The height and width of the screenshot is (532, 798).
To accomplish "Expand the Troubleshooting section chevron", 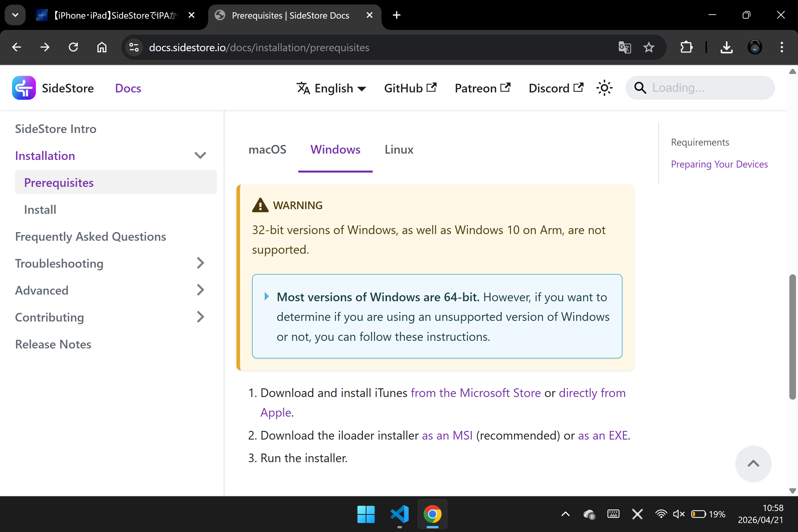I will [200, 263].
